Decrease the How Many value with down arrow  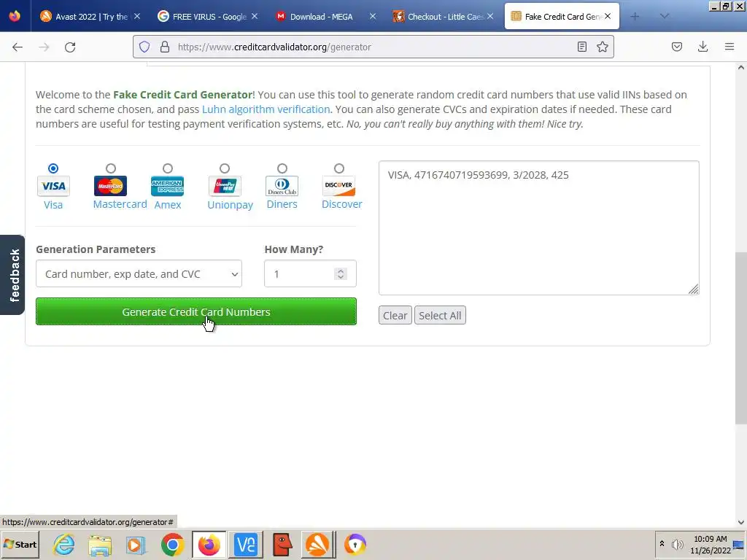(x=341, y=277)
